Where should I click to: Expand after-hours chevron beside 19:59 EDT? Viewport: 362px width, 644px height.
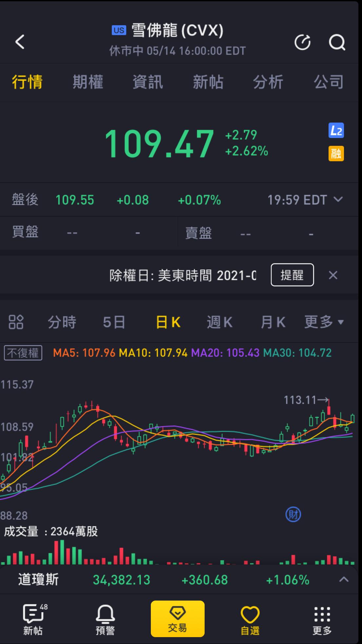pyautogui.click(x=338, y=199)
